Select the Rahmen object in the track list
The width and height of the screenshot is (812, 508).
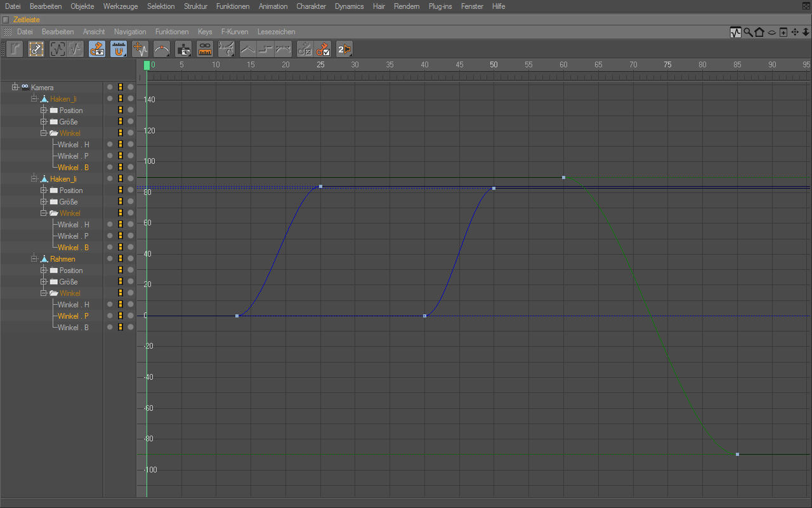(x=63, y=259)
